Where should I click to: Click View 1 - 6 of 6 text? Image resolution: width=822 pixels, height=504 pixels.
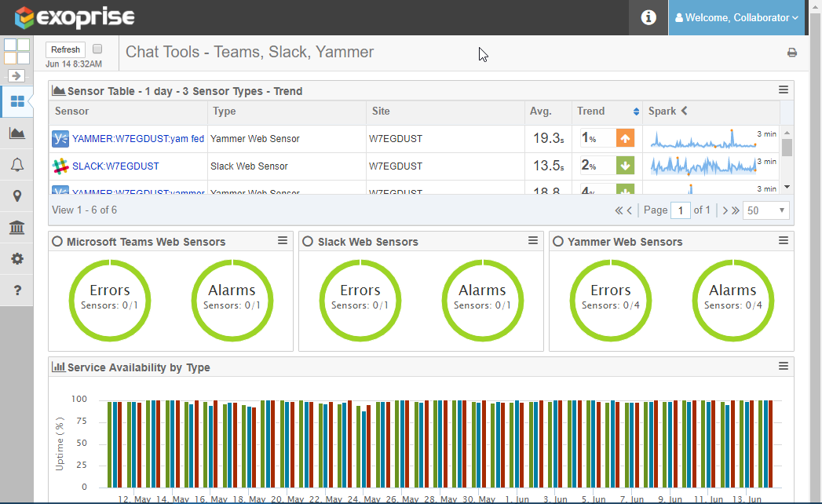(85, 210)
